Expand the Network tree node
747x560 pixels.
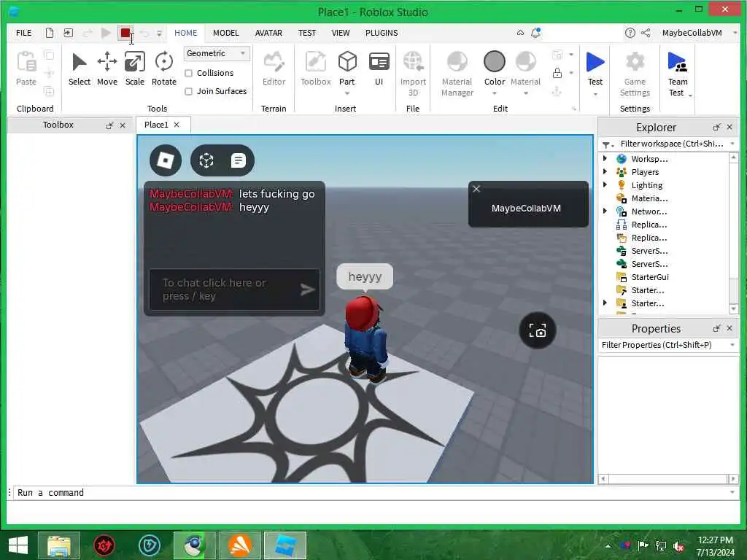point(605,211)
